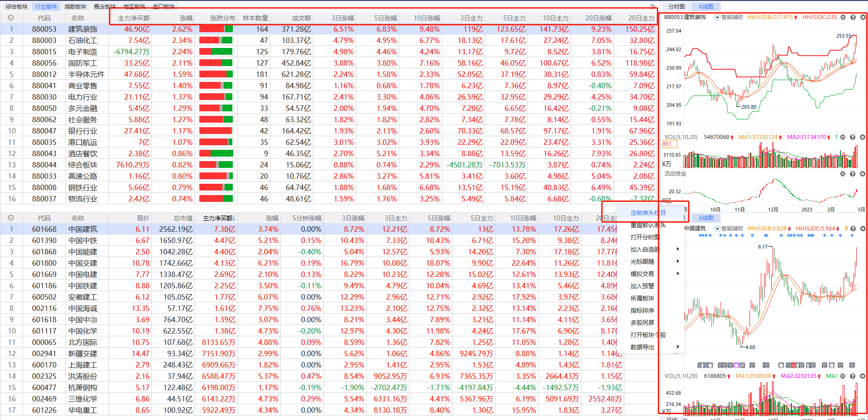The height and width of the screenshot is (420, 868).
Task: Sort stocks by the 总市值 column header
Action: (183, 218)
